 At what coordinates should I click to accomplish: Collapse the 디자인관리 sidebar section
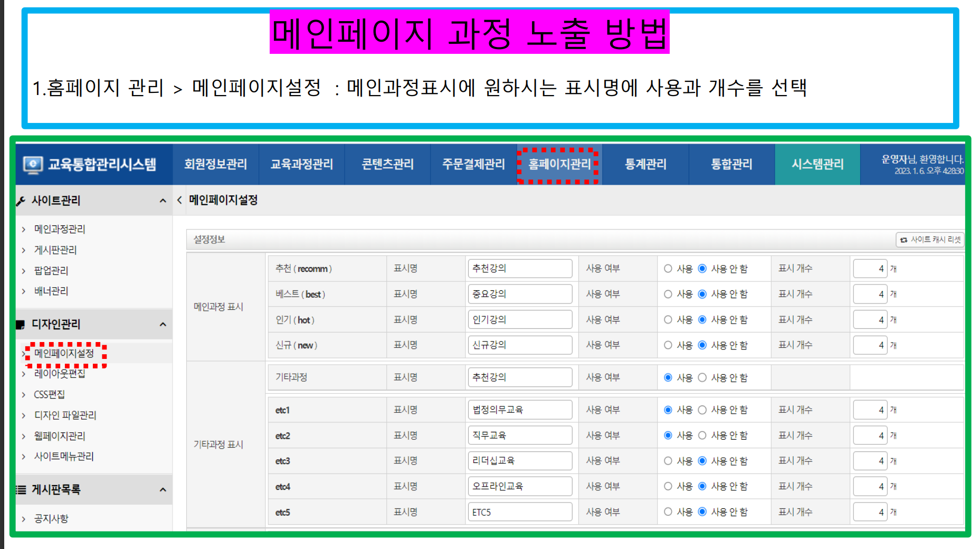(x=163, y=324)
